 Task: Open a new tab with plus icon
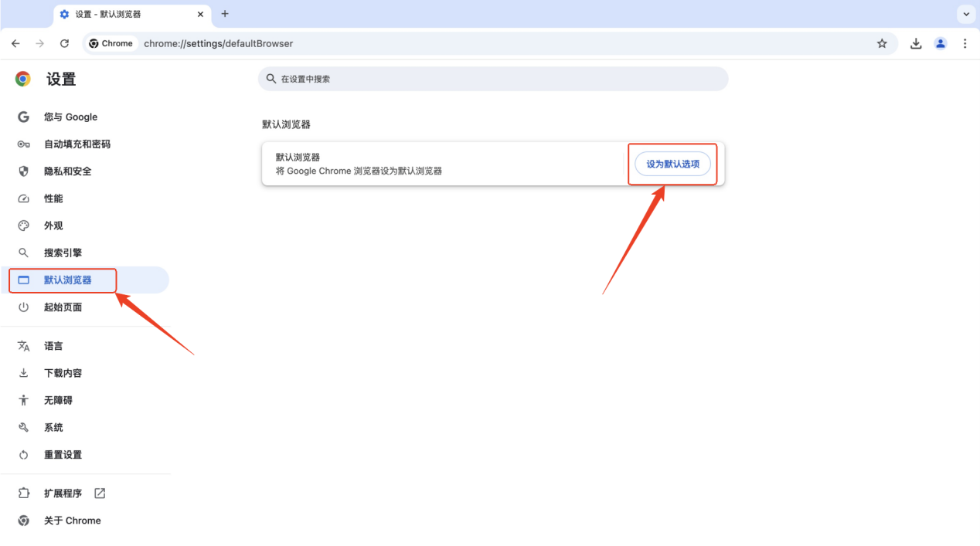(x=225, y=14)
